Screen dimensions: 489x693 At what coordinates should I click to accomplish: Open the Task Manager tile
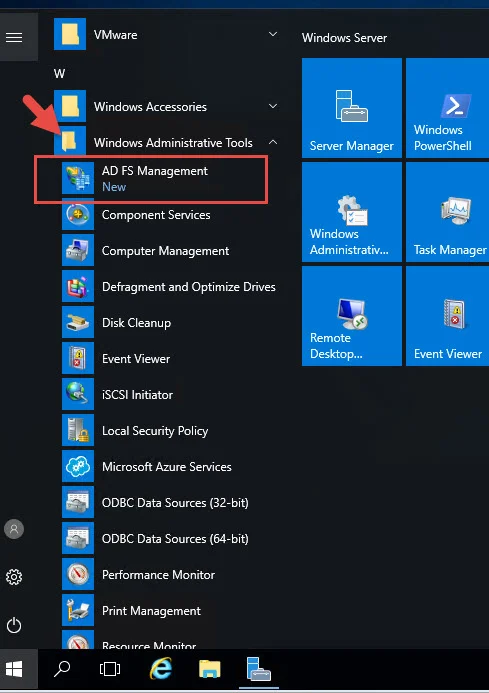click(x=447, y=212)
